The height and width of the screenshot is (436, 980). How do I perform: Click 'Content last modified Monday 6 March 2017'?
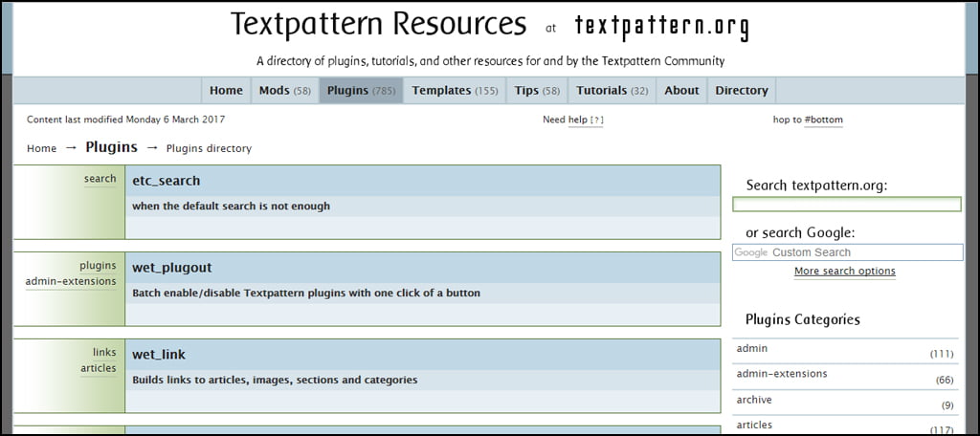[x=125, y=120]
